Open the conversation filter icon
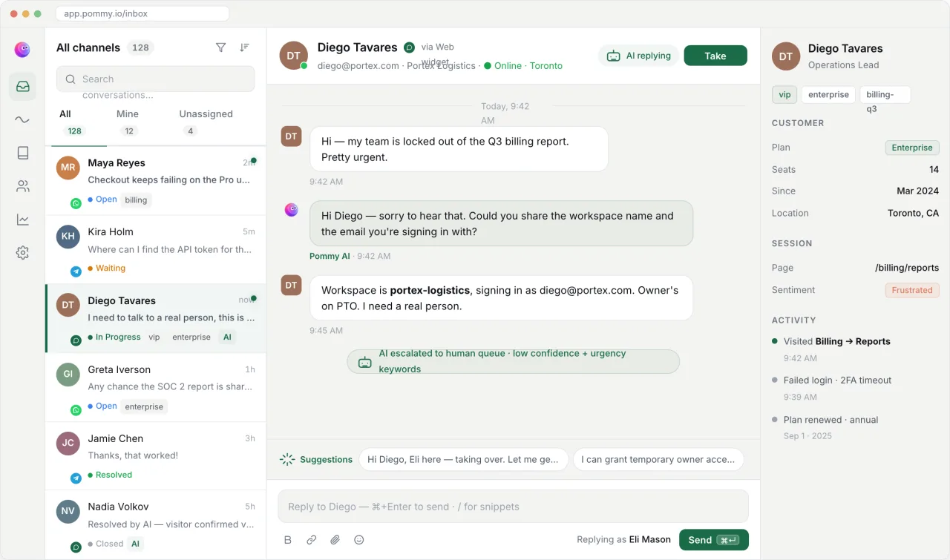This screenshot has width=950, height=560. [x=220, y=47]
